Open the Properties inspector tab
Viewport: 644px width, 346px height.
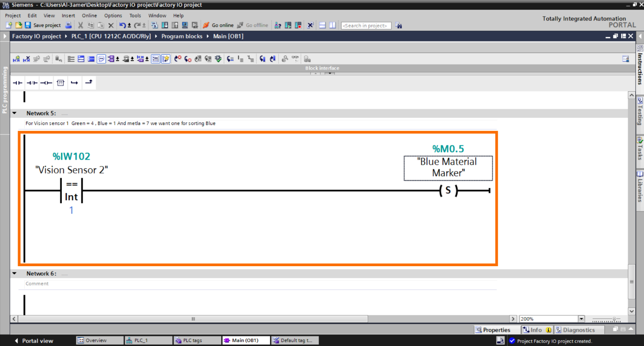(x=496, y=330)
